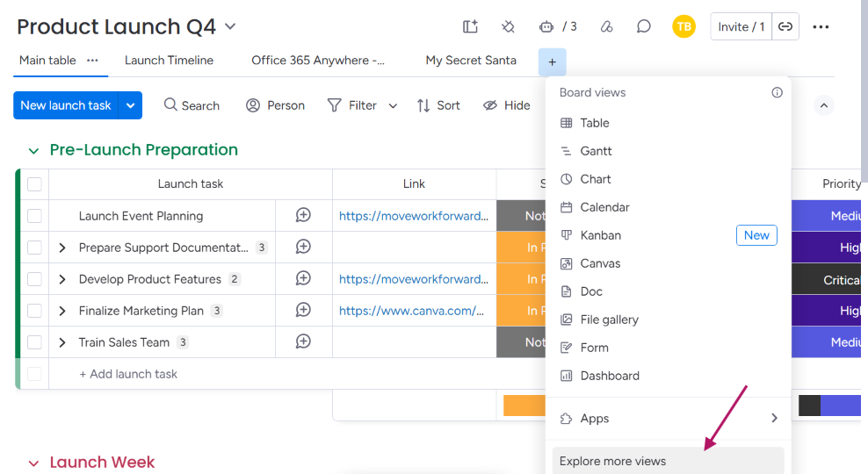Expand subitems of Finalize Marketing Plan

point(62,311)
